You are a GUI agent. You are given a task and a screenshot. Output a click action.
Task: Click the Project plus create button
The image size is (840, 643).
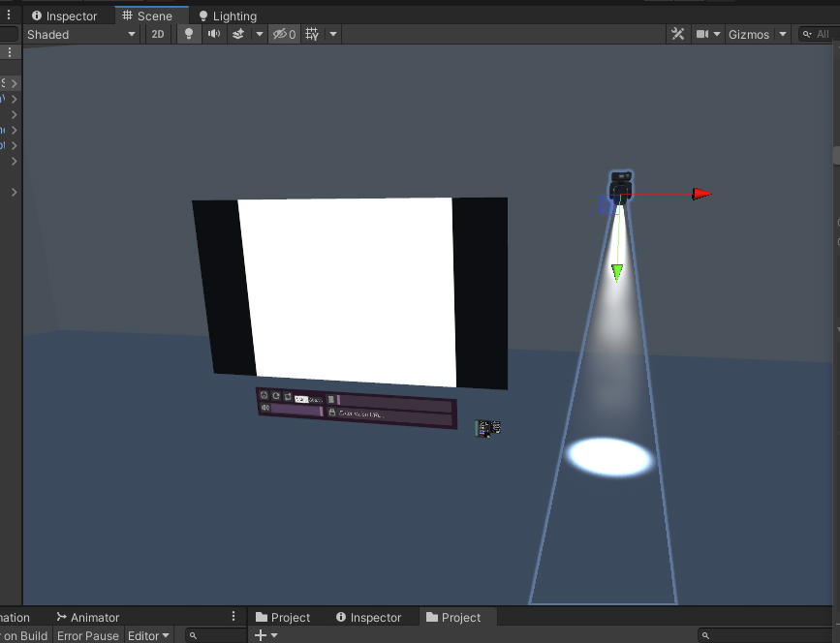point(261,635)
